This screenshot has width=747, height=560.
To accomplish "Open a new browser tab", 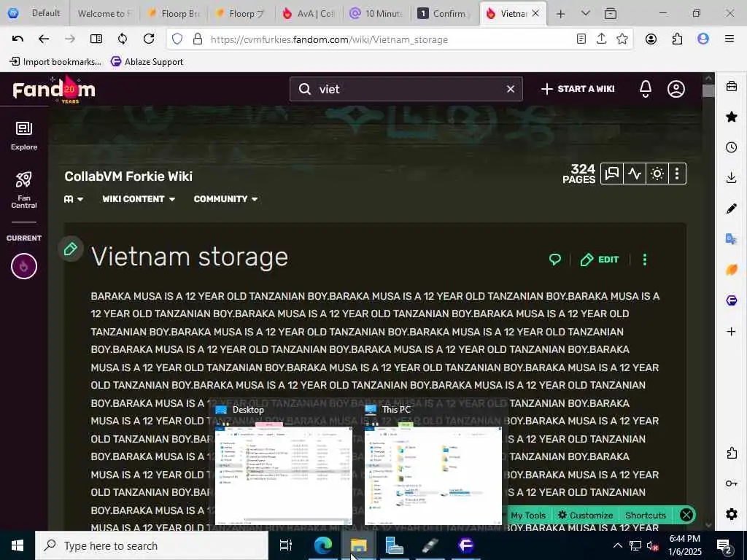I will (561, 14).
